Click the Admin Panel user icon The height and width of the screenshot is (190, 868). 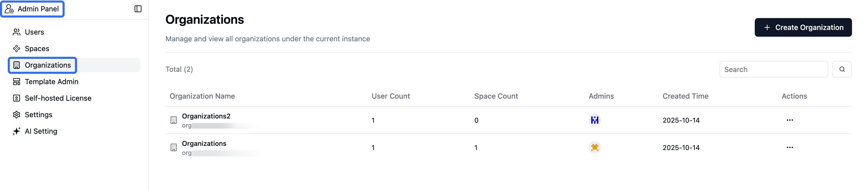pos(9,9)
